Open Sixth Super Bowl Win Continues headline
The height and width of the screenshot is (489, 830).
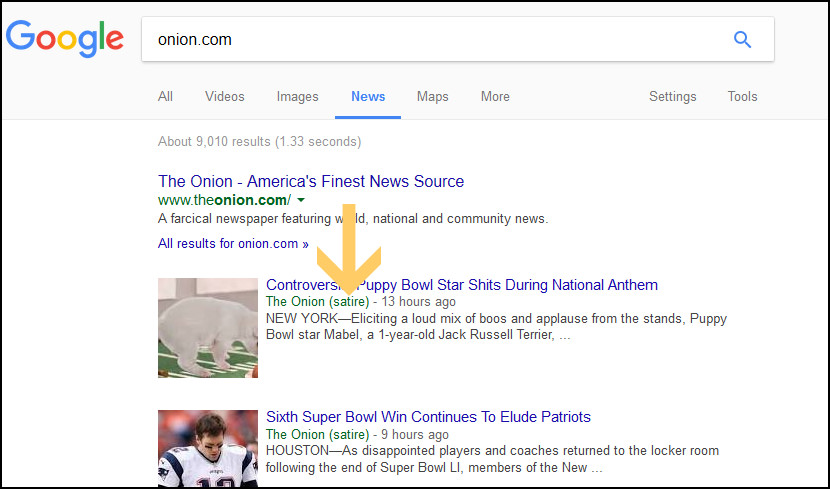coord(428,416)
